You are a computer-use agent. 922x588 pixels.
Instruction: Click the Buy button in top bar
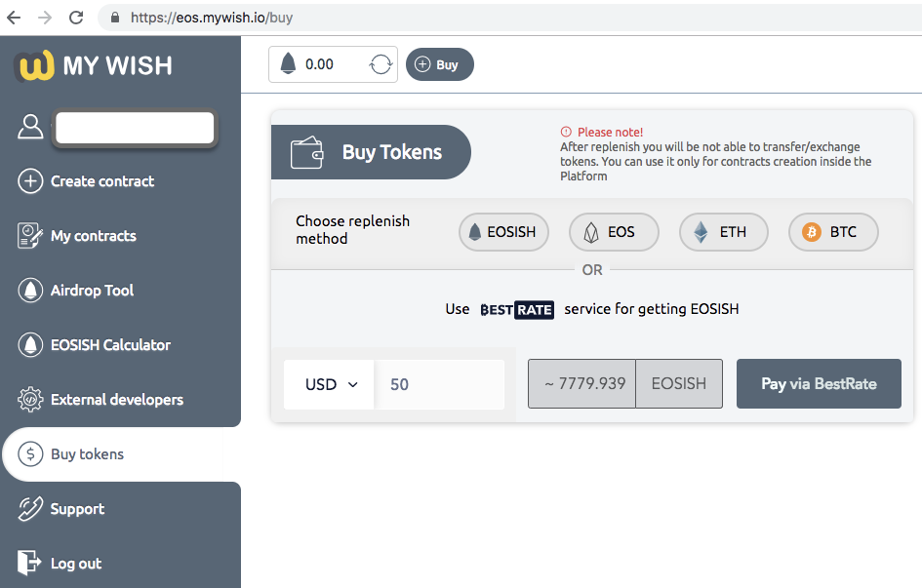point(440,64)
